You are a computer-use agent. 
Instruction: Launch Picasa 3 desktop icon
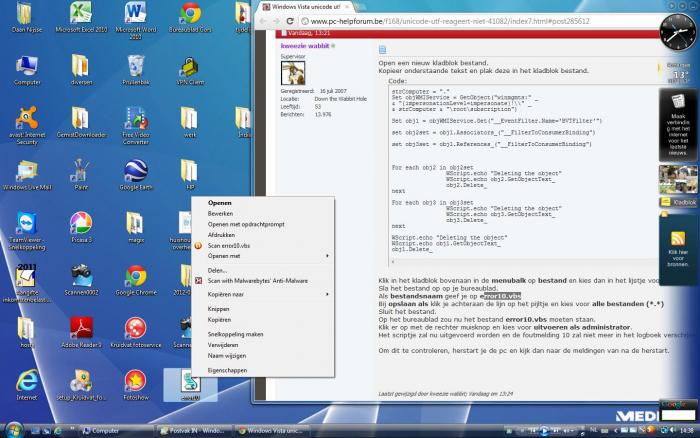coord(81,224)
